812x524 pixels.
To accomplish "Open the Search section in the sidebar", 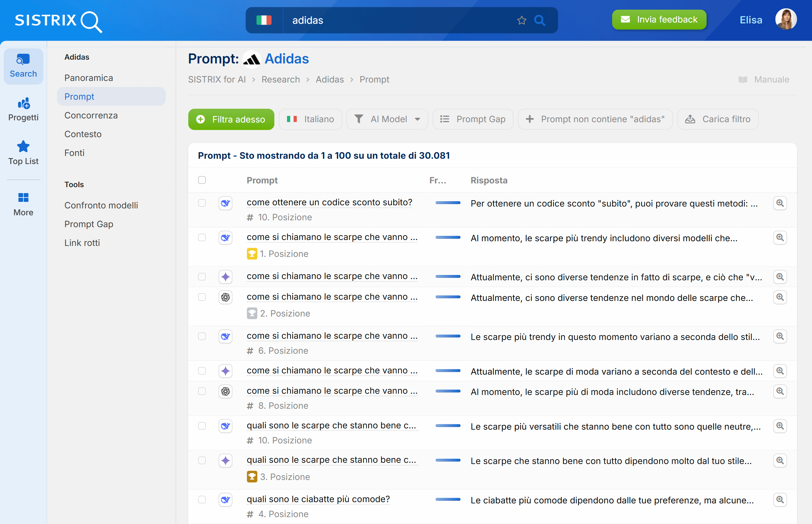I will pos(23,65).
